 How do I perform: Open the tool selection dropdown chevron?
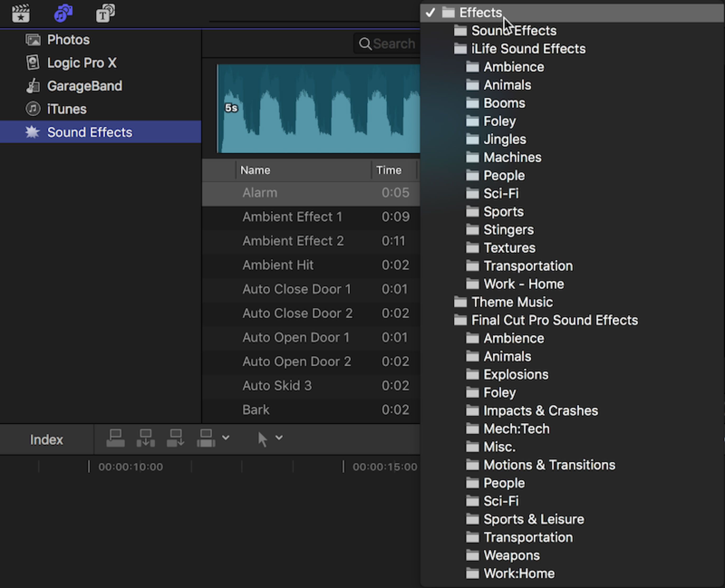(279, 438)
